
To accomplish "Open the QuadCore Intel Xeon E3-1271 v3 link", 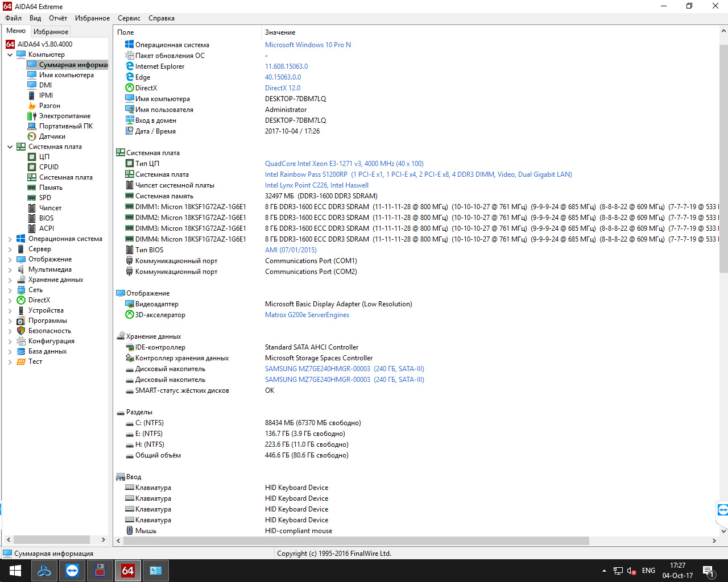I will tap(344, 164).
